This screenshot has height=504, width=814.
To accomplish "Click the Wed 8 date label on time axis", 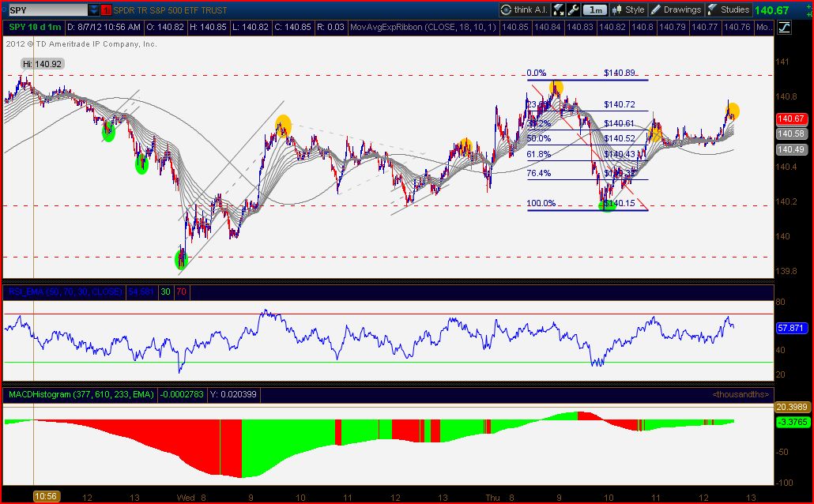I will (190, 498).
